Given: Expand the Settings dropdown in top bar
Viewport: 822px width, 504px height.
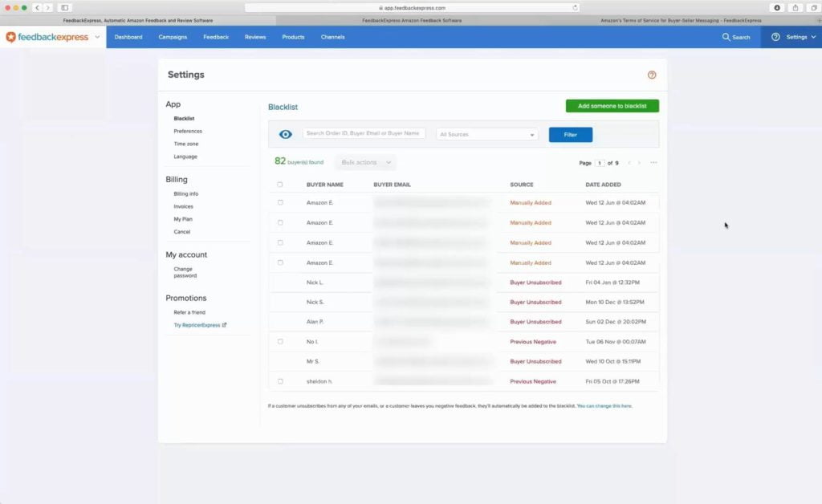Looking at the screenshot, I should click(x=801, y=37).
